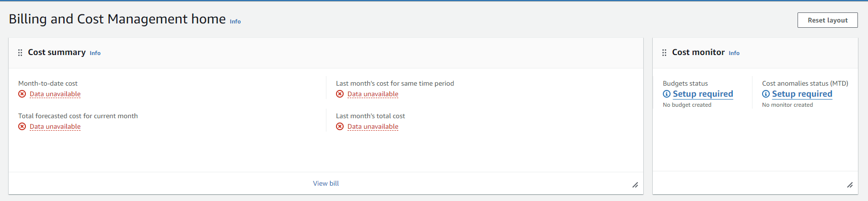Open Info link next to Billing home title
The width and height of the screenshot is (868, 201).
235,22
